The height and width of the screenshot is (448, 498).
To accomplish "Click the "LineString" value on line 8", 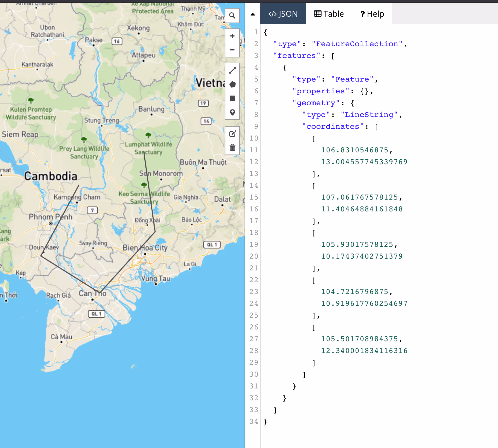I will (369, 115).
